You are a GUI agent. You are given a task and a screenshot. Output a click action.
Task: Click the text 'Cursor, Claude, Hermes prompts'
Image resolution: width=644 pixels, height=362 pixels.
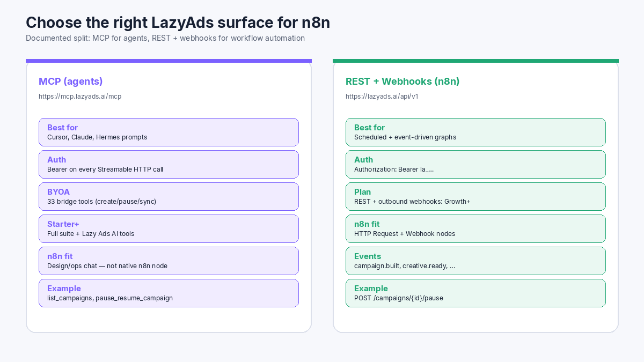[x=97, y=137]
